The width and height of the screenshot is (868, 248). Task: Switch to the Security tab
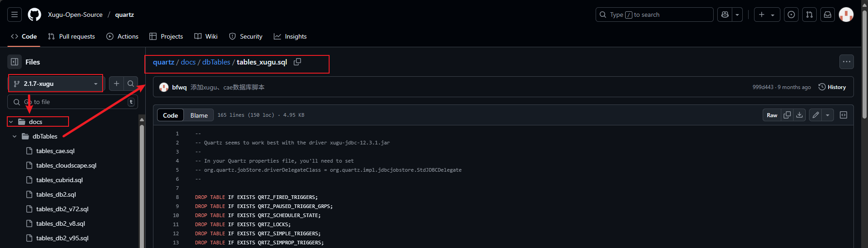pyautogui.click(x=246, y=36)
